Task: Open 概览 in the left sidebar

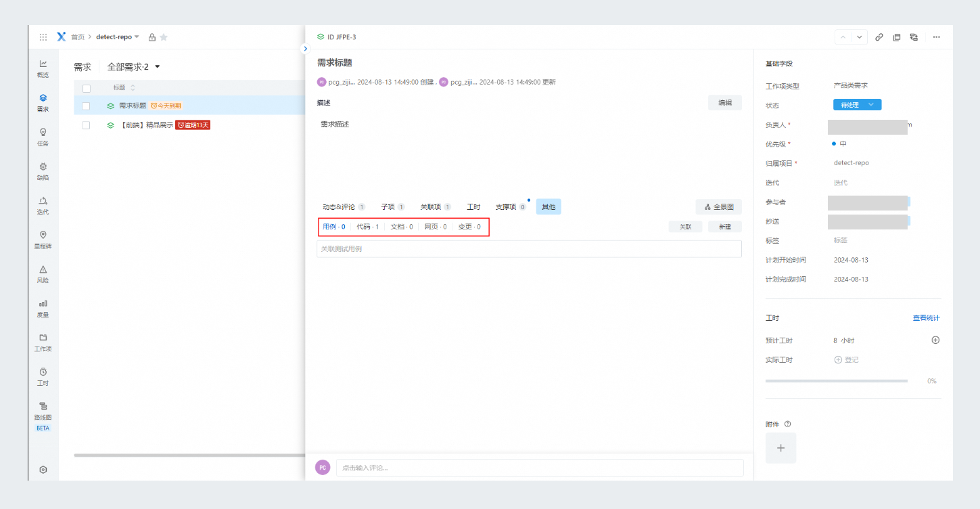Action: point(43,68)
